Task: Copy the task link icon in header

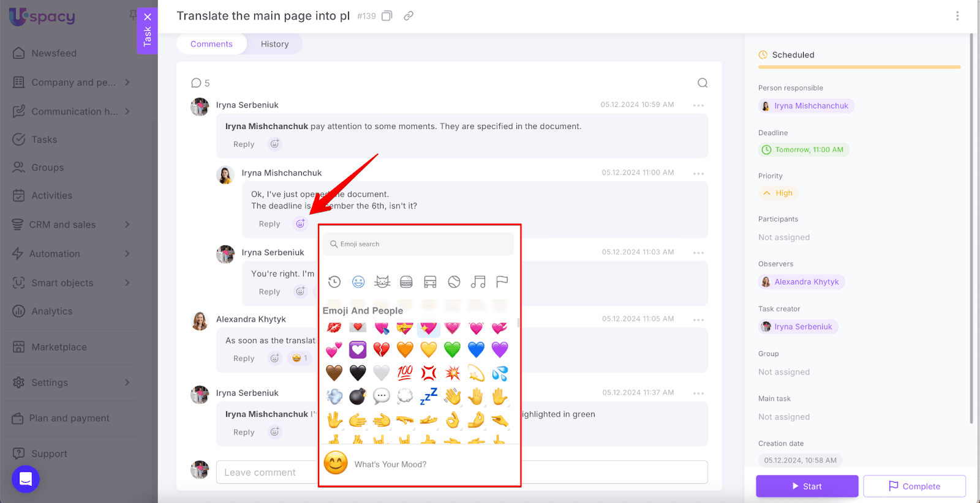Action: tap(409, 16)
